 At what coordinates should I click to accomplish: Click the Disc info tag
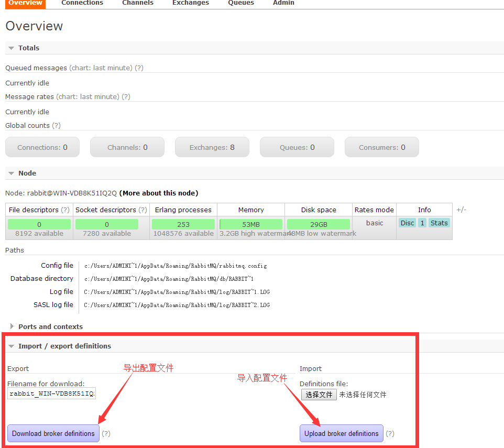tap(407, 223)
